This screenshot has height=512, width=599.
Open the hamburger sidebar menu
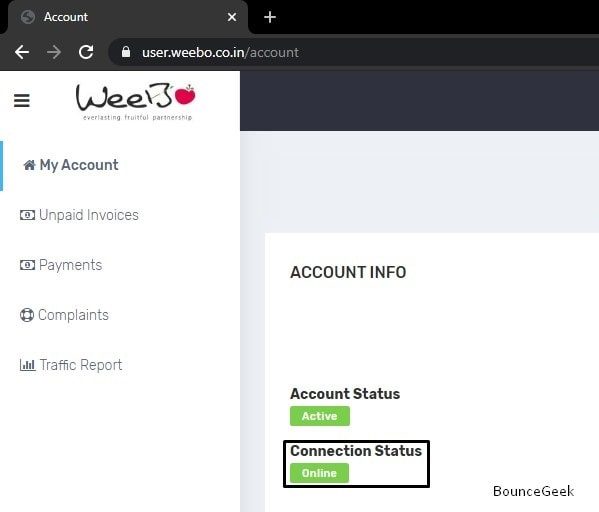pyautogui.click(x=22, y=100)
